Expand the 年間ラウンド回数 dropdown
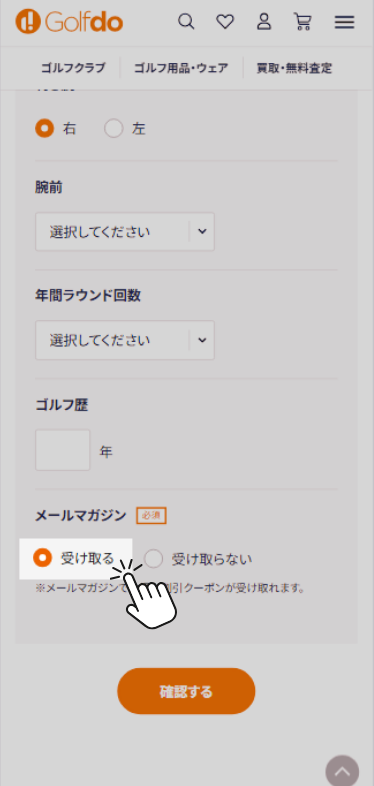The width and height of the screenshot is (374, 786). (x=125, y=340)
